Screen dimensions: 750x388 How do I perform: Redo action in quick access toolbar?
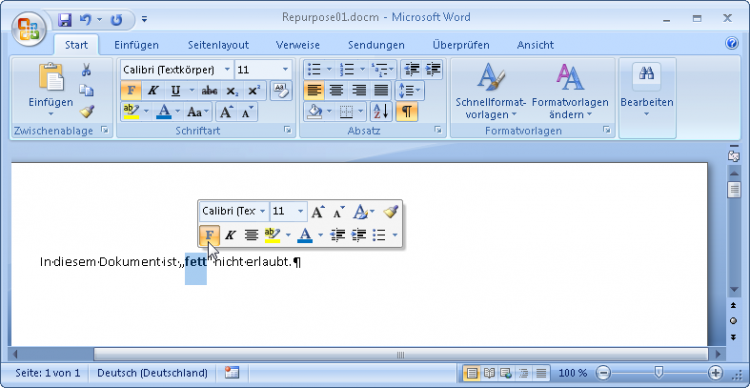point(117,20)
